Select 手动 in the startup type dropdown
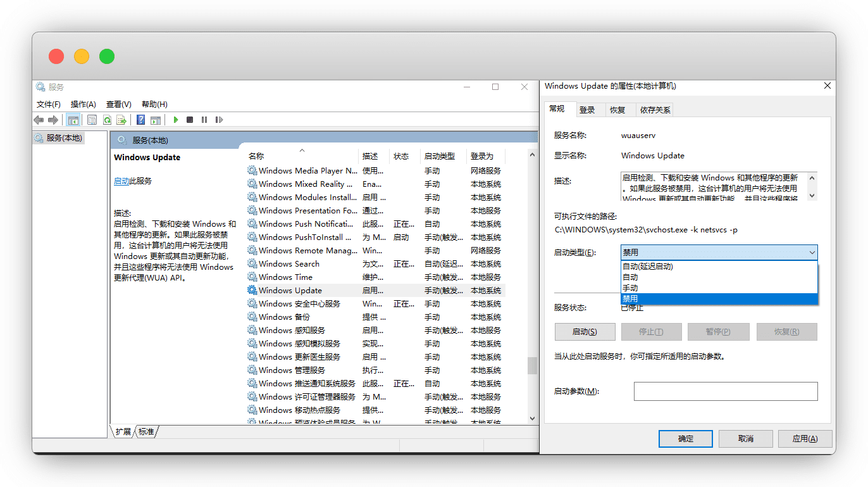868x487 pixels. (630, 288)
